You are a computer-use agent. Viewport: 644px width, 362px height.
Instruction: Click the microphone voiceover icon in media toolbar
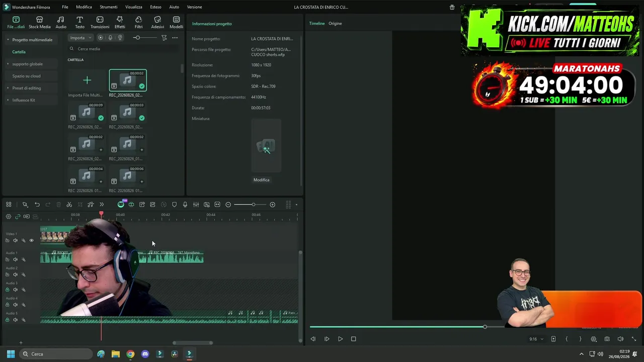coord(110,38)
